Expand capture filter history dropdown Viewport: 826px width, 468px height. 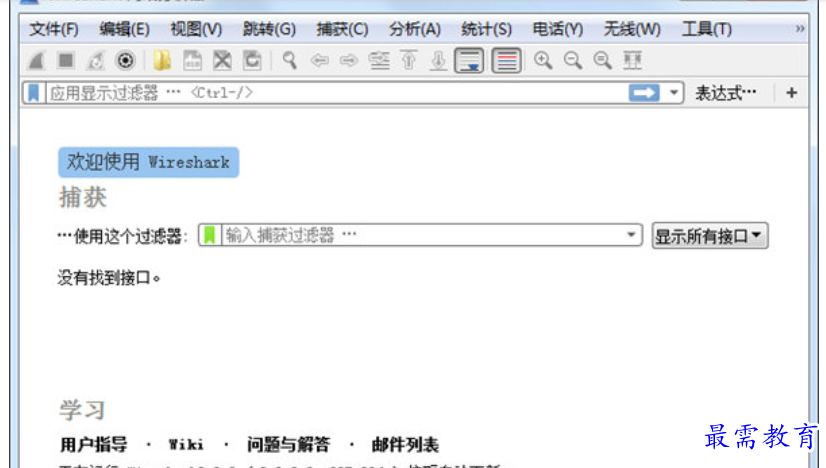click(x=631, y=235)
